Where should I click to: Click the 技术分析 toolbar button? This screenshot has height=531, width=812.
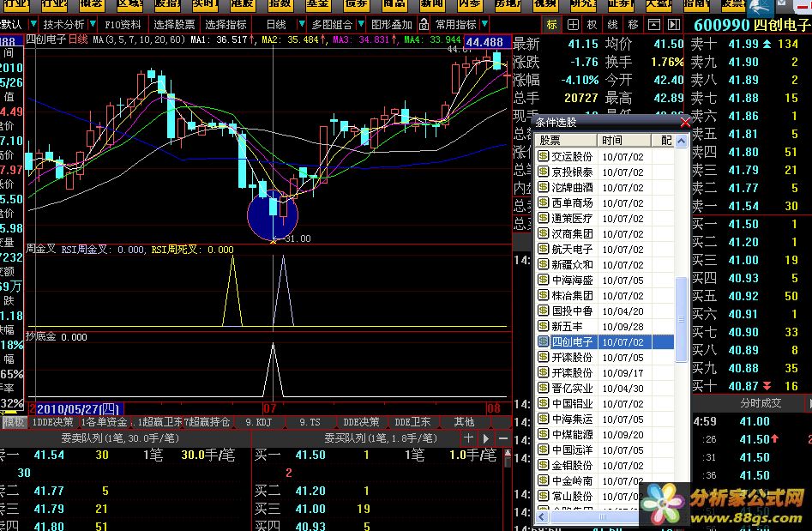click(x=63, y=24)
